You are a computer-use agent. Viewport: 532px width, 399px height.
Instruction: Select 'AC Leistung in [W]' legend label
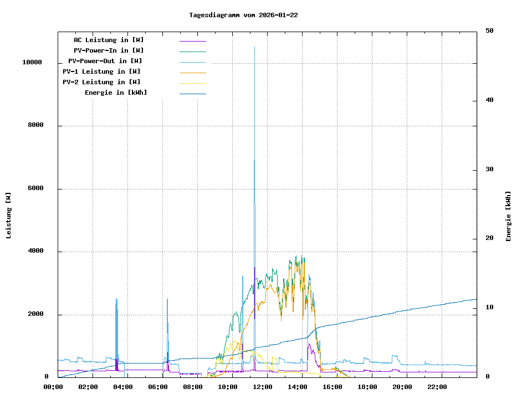[x=109, y=40]
